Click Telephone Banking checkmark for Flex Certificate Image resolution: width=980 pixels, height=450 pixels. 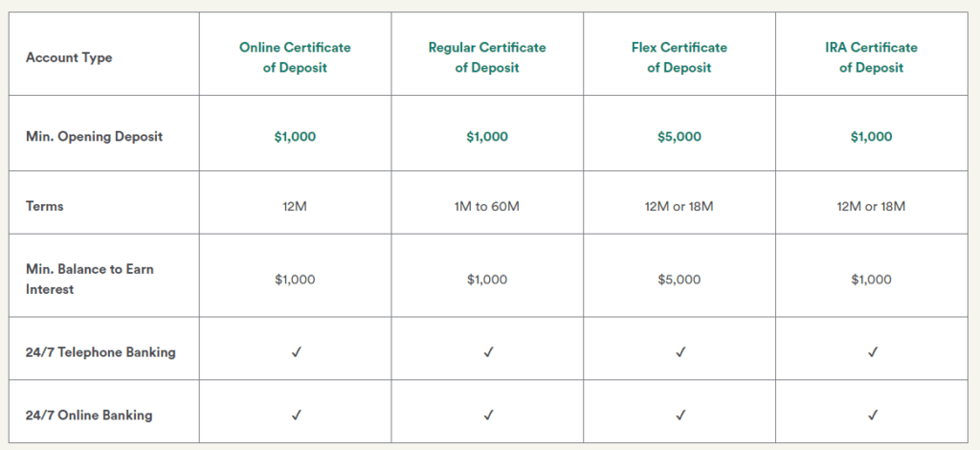(680, 352)
